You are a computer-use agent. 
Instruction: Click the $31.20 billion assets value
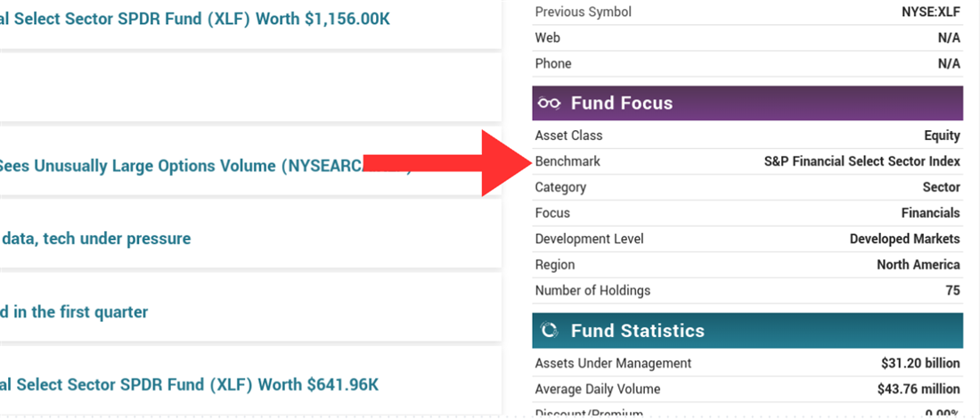[918, 363]
